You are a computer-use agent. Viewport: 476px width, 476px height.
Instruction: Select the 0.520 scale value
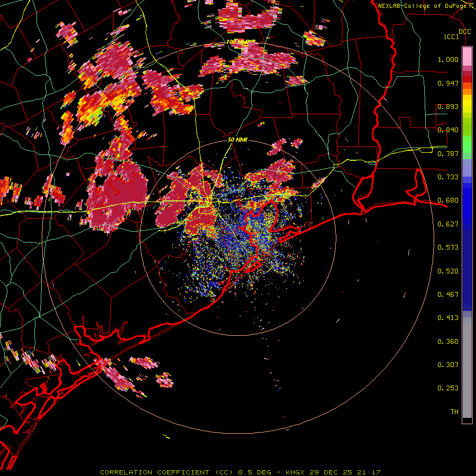[448, 271]
